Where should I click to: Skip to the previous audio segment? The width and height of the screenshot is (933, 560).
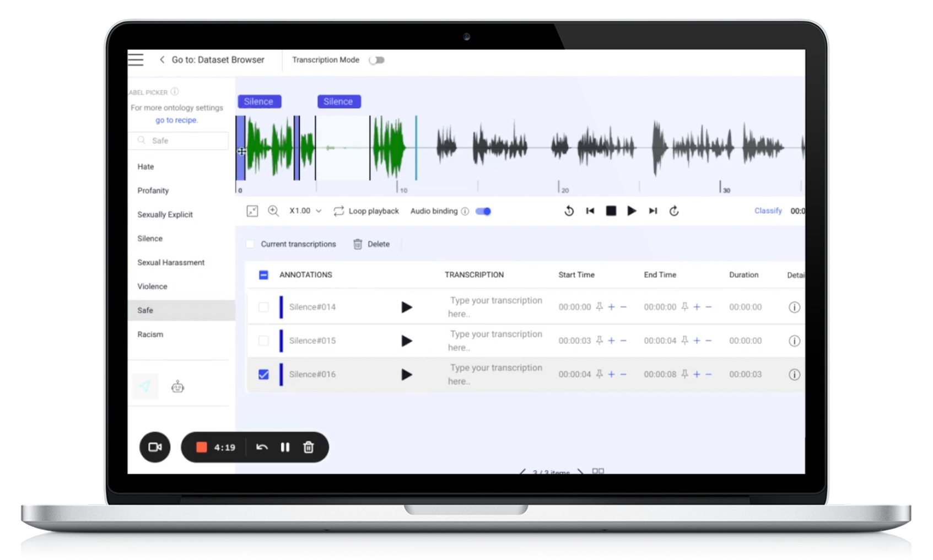coord(590,211)
